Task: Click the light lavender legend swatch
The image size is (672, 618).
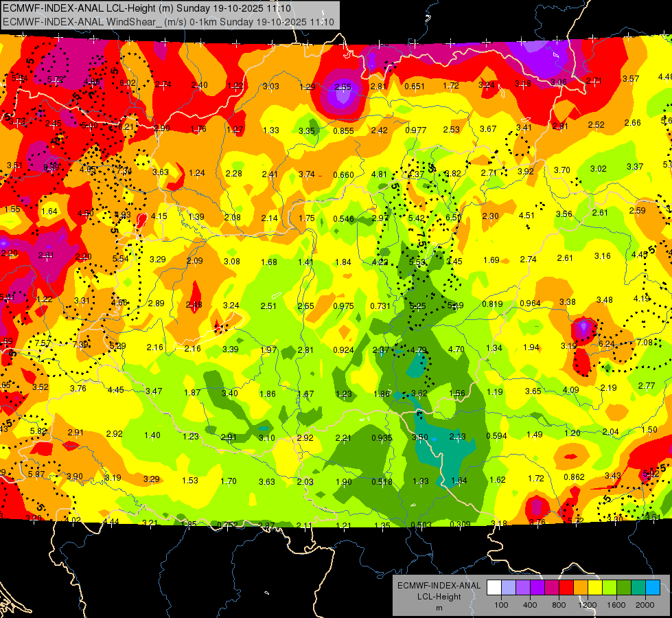Action: (509, 588)
